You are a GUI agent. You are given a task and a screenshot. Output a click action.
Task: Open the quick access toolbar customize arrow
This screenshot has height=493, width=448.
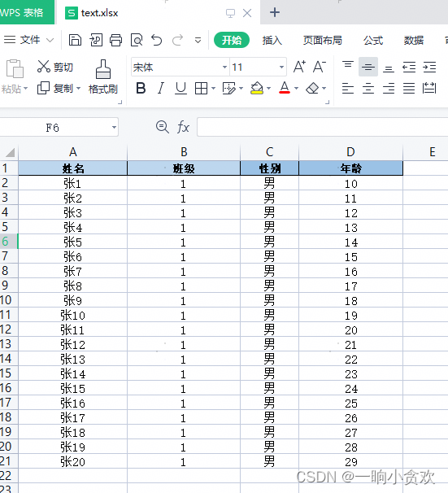coord(198,40)
